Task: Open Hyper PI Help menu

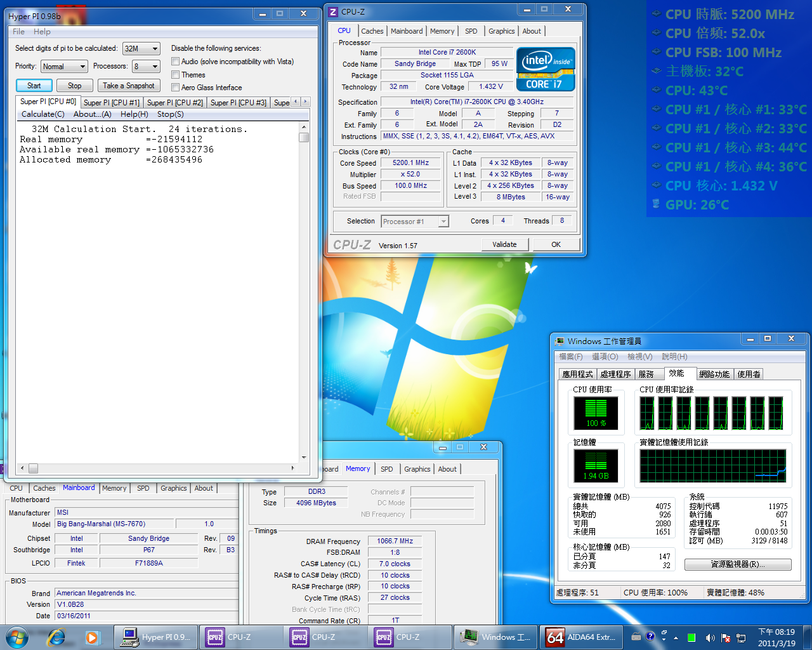Action: pyautogui.click(x=42, y=32)
